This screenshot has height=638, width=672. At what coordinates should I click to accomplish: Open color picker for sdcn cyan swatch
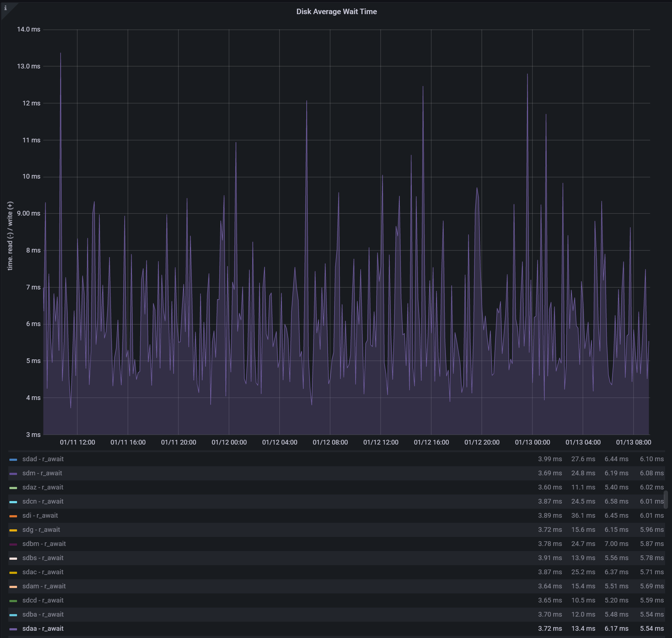coord(13,502)
